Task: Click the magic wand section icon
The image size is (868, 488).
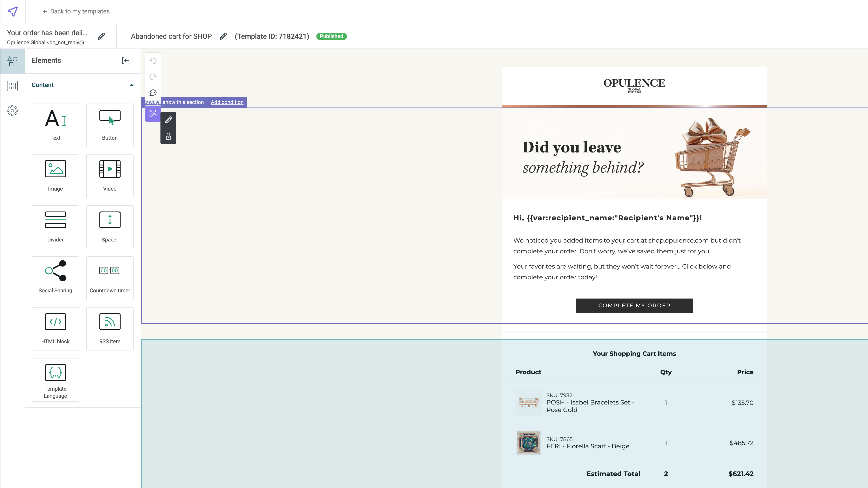Action: tap(153, 113)
